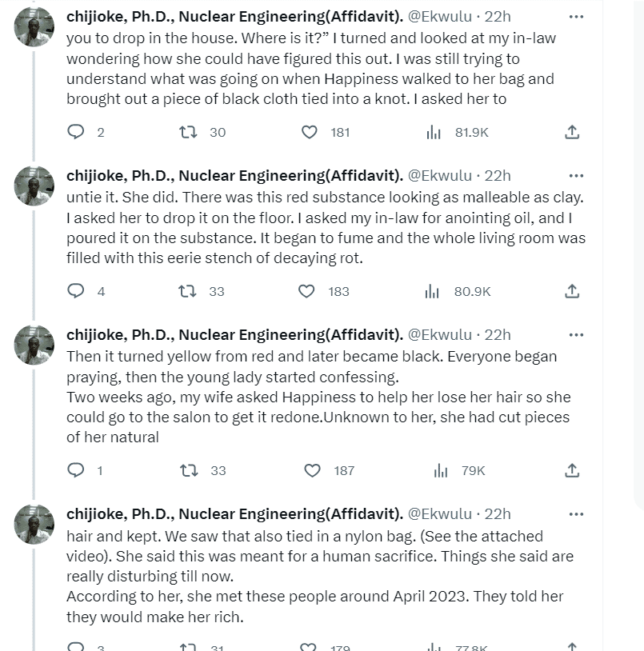Like the tweet with 187 likes
Screen dimensions: 644x651
click(313, 470)
